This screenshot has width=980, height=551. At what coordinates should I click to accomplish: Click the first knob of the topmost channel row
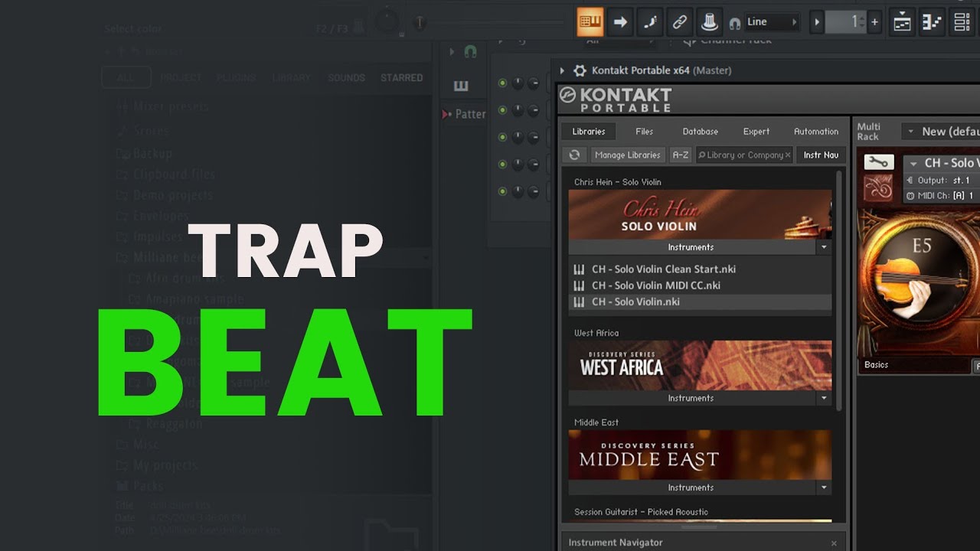(518, 83)
